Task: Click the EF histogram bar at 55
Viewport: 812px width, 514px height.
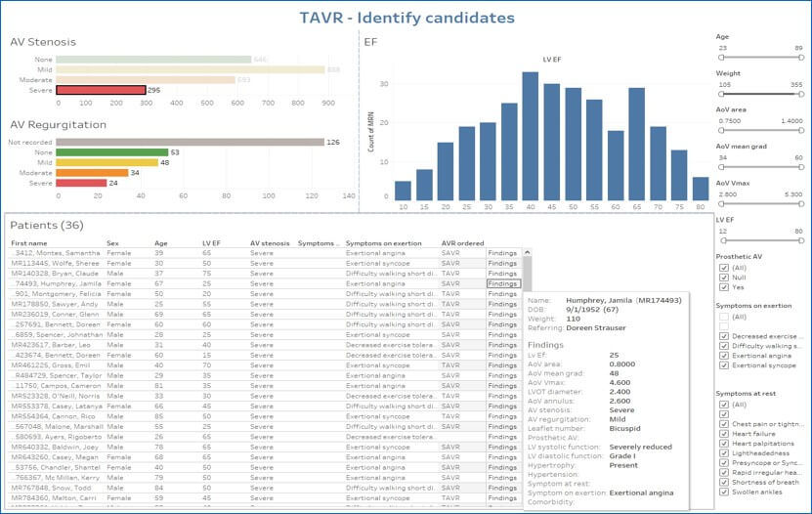Action: pos(594,150)
